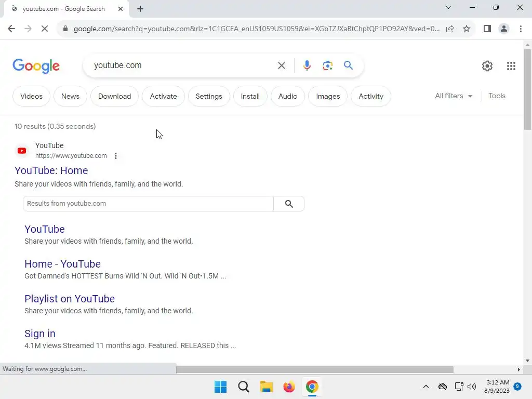Open the taskbar clock and date
The height and width of the screenshot is (399, 532).
(x=497, y=387)
